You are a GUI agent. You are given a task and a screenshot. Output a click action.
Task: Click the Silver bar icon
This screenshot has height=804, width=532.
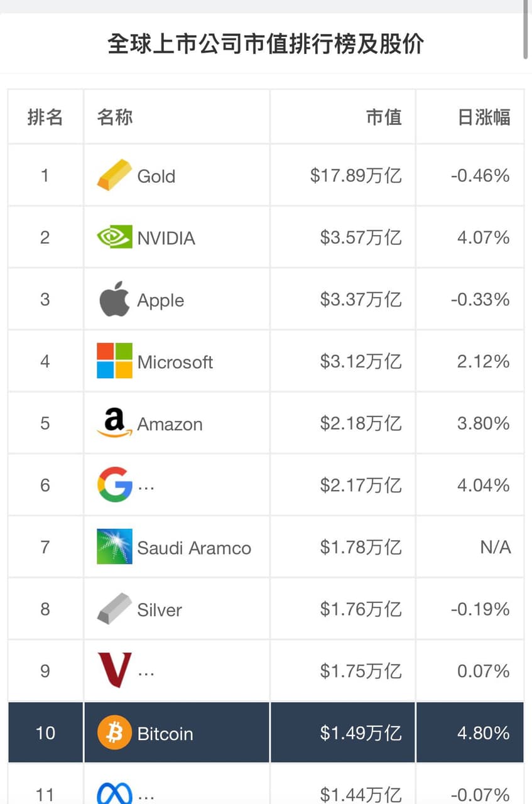pos(114,609)
